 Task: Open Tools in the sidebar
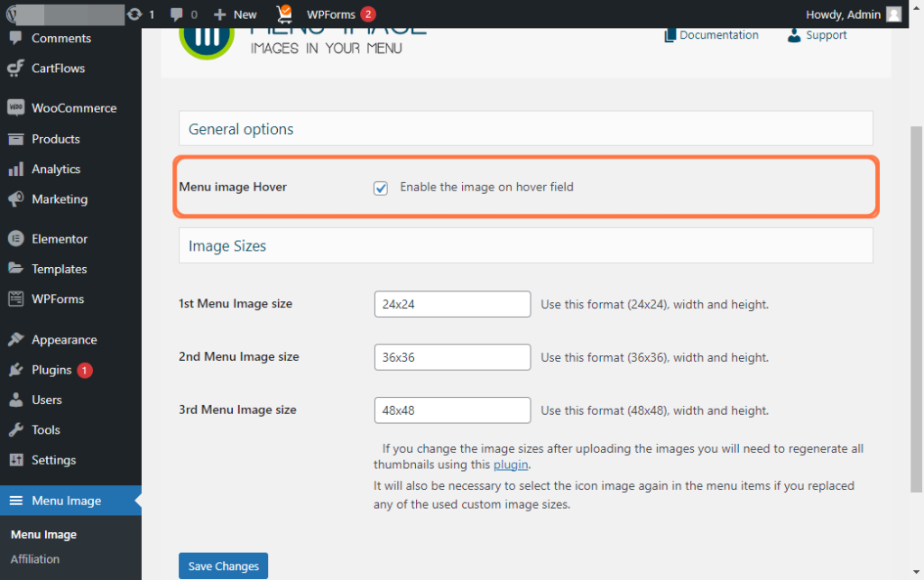(x=46, y=430)
